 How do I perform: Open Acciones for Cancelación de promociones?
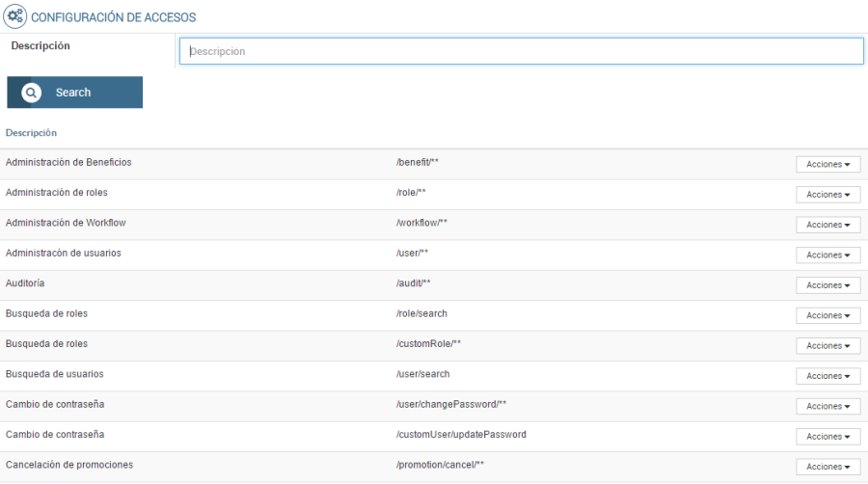coord(827,467)
